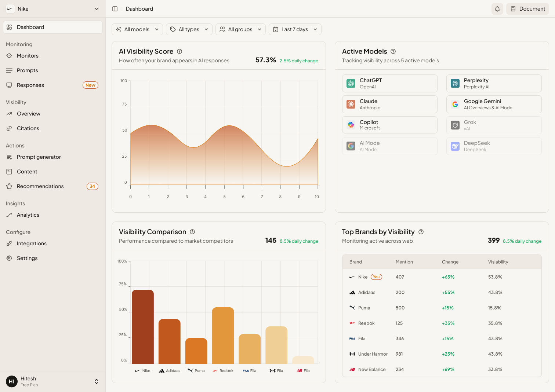Show help for Top Brands by Visibility

[421, 232]
